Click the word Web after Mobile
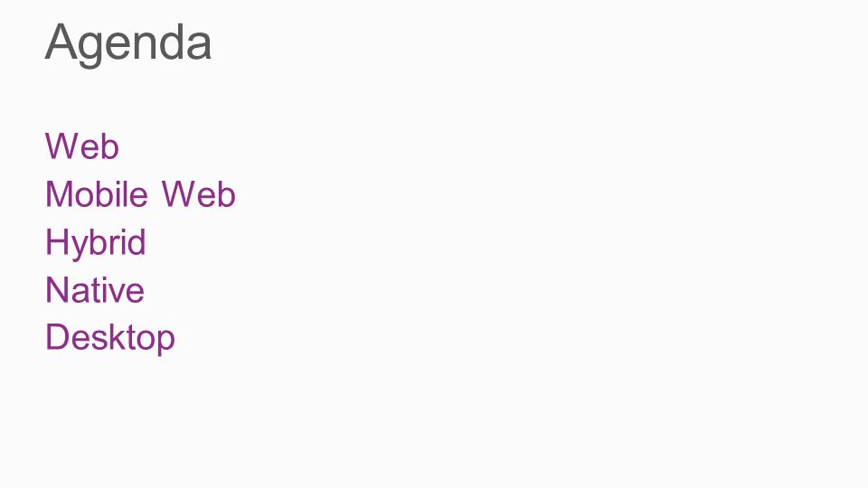The height and width of the screenshot is (488, 868). click(199, 194)
